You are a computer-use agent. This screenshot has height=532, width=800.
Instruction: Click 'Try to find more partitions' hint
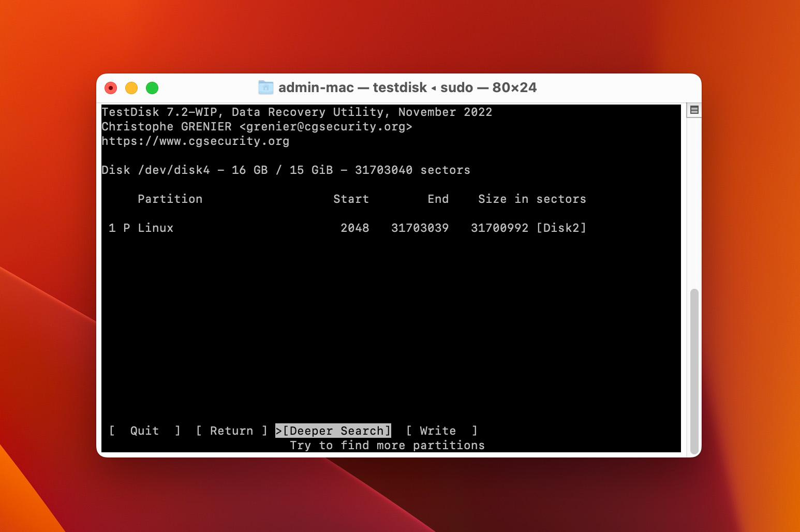388,446
